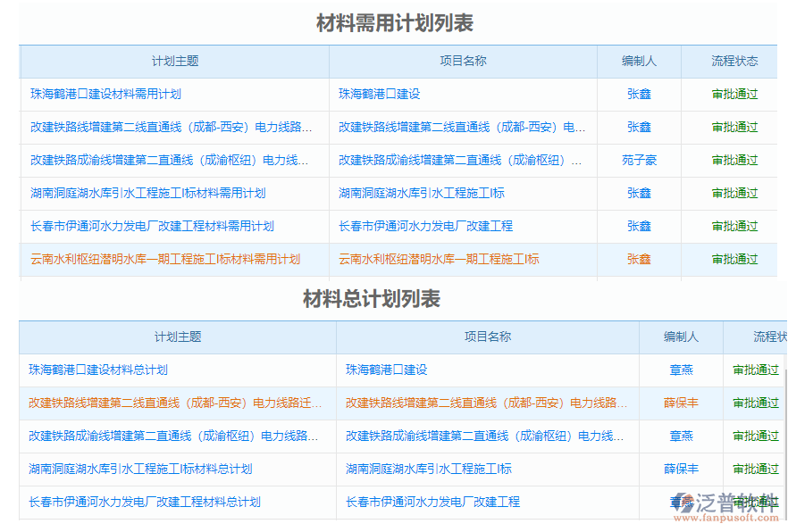Click editor 薛保丰 in total-plan table
788x532 pixels.
681,403
